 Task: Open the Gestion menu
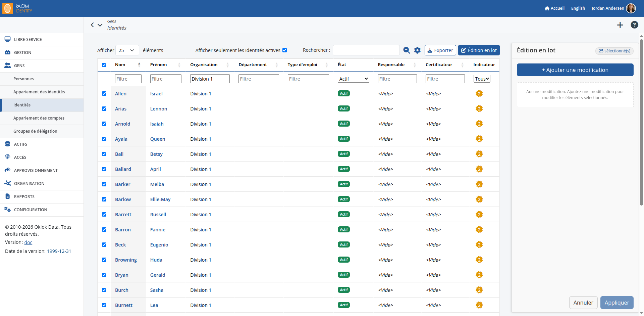(x=42, y=53)
